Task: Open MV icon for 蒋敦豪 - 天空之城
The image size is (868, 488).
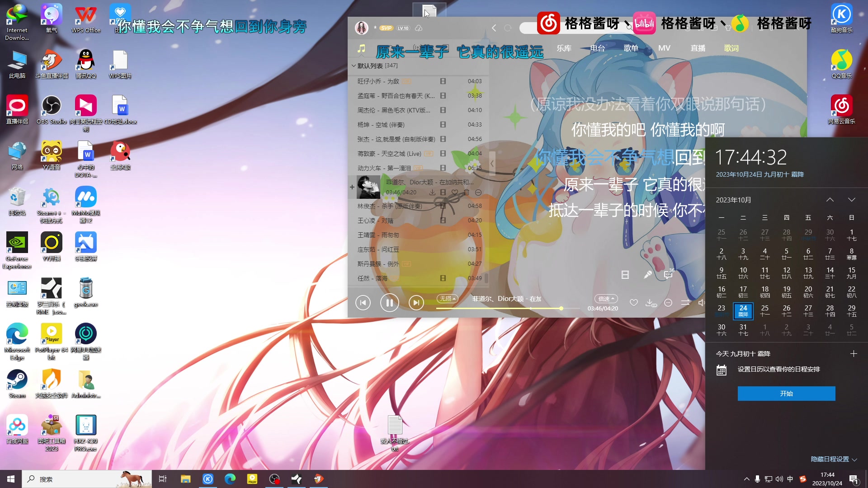Action: [443, 154]
